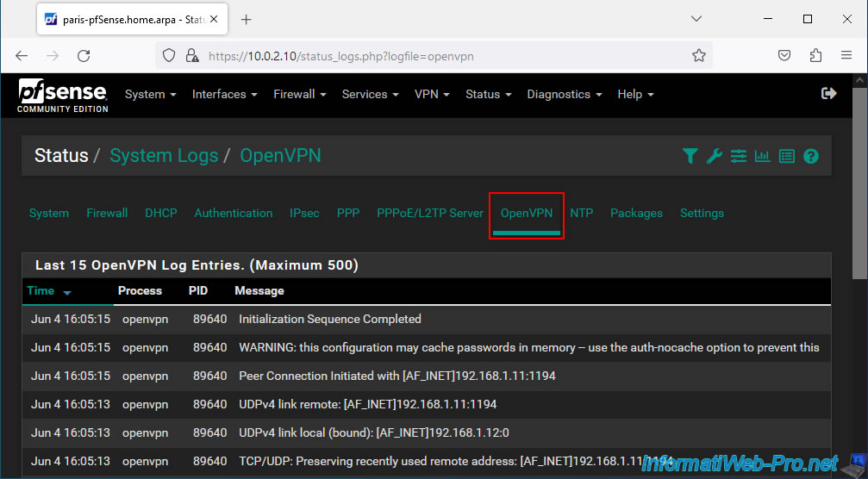Select the UDPv4 link local (bound) message
The width and height of the screenshot is (868, 479).
click(373, 433)
